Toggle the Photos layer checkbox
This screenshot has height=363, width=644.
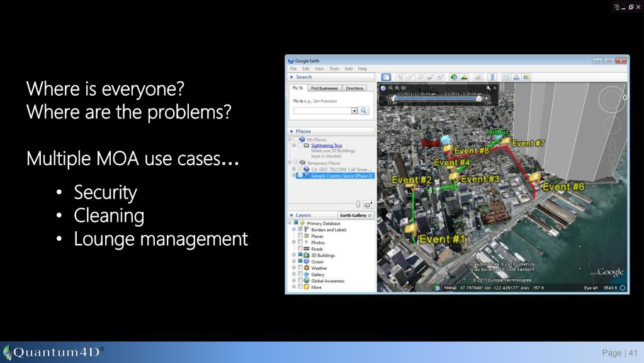[300, 242]
